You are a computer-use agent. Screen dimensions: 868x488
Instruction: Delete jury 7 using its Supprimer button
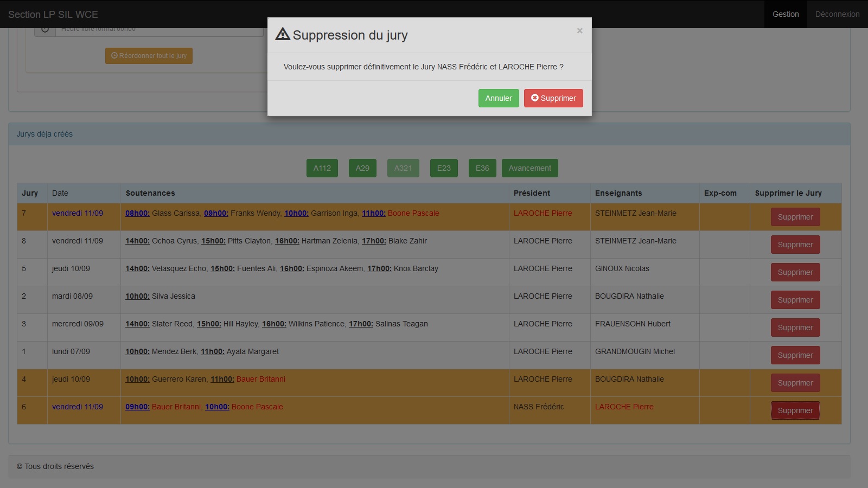tap(795, 217)
